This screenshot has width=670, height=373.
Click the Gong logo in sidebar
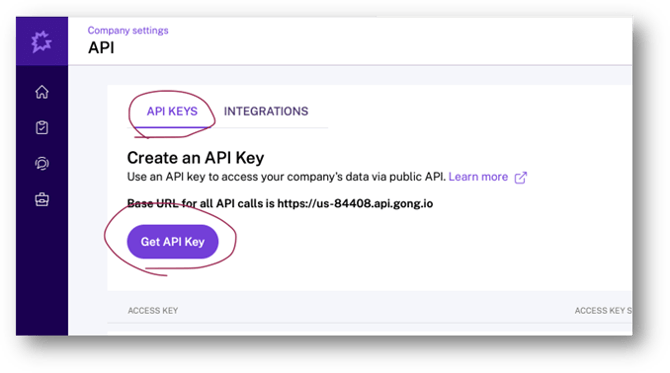[41, 41]
